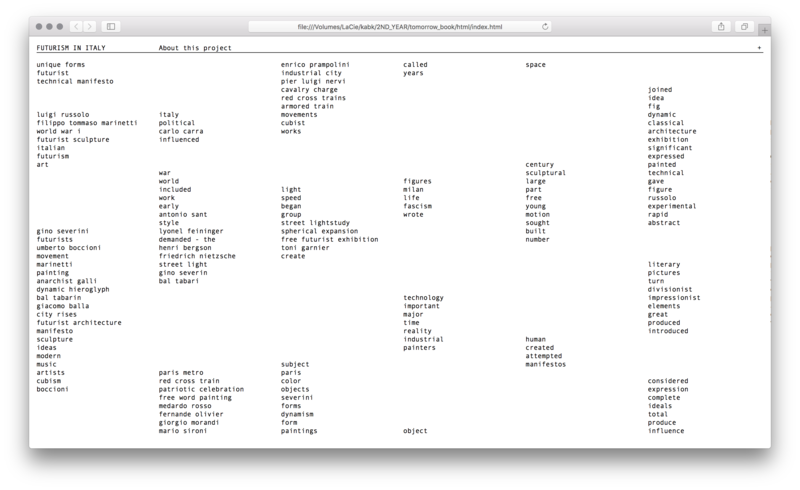
Task: Click 'giacomo balla' entry
Action: point(63,306)
